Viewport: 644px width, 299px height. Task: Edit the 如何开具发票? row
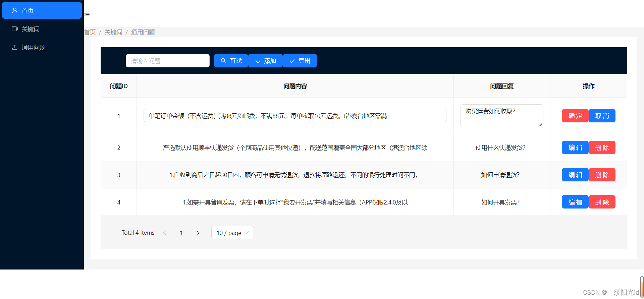click(x=575, y=202)
